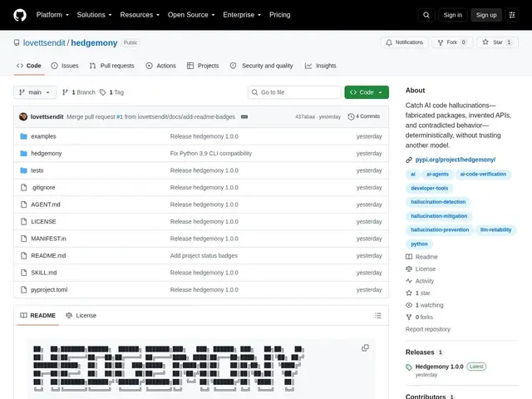This screenshot has height=399, width=532.
Task: Click Report repository link
Action: click(x=428, y=329)
